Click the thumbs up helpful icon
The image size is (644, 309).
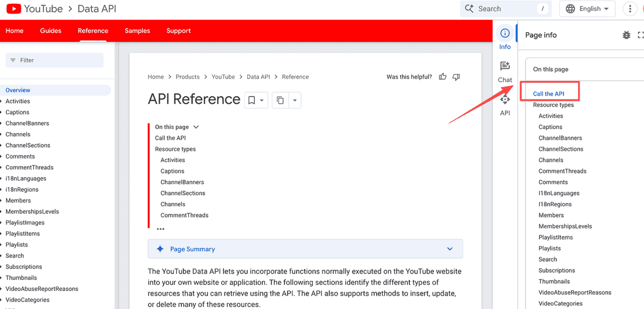pyautogui.click(x=443, y=77)
